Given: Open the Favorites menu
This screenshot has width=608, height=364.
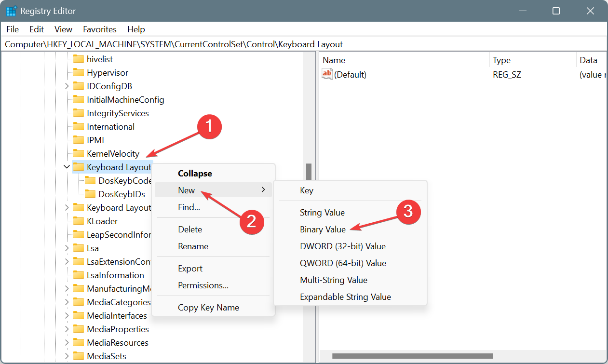Looking at the screenshot, I should click(100, 29).
